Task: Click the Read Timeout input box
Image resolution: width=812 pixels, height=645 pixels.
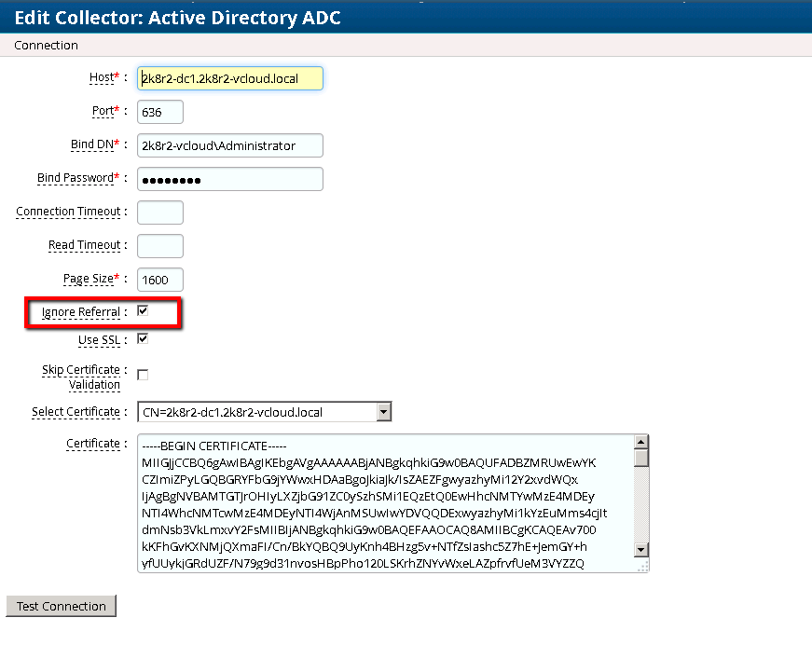Action: 158,245
